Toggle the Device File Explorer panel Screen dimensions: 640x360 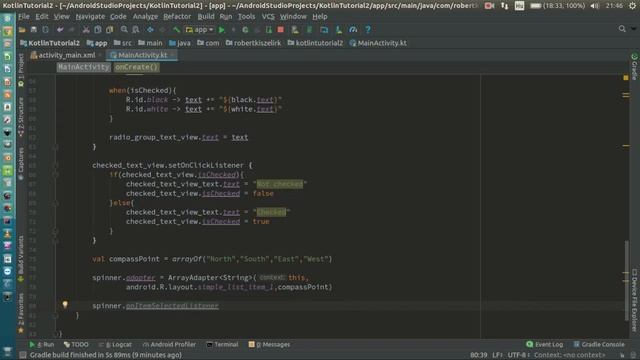coord(634,299)
